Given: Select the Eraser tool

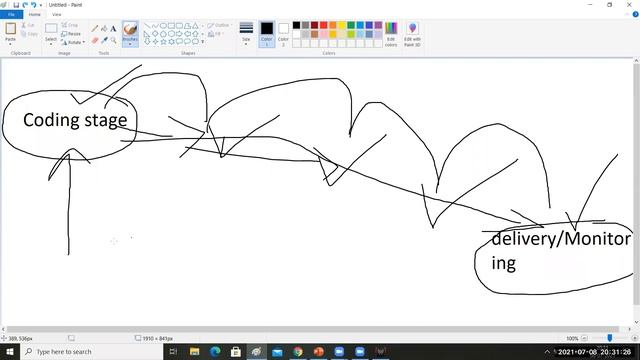Looking at the screenshot, I should [95, 40].
